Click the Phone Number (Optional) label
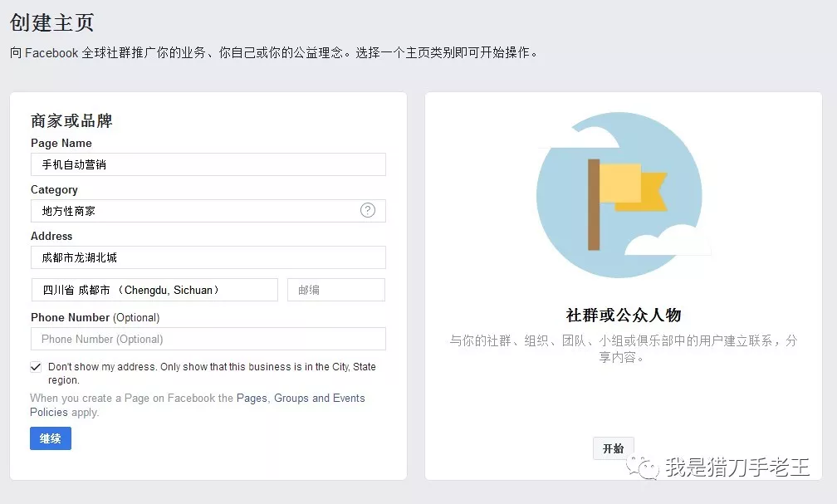Viewport: 837px width, 504px height. point(95,317)
